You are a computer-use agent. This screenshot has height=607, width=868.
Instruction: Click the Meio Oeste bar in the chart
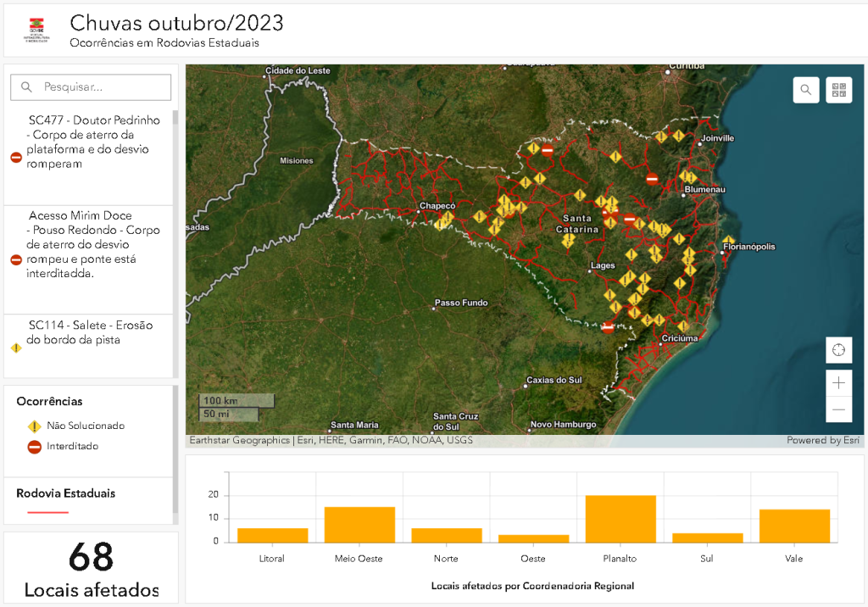(359, 525)
